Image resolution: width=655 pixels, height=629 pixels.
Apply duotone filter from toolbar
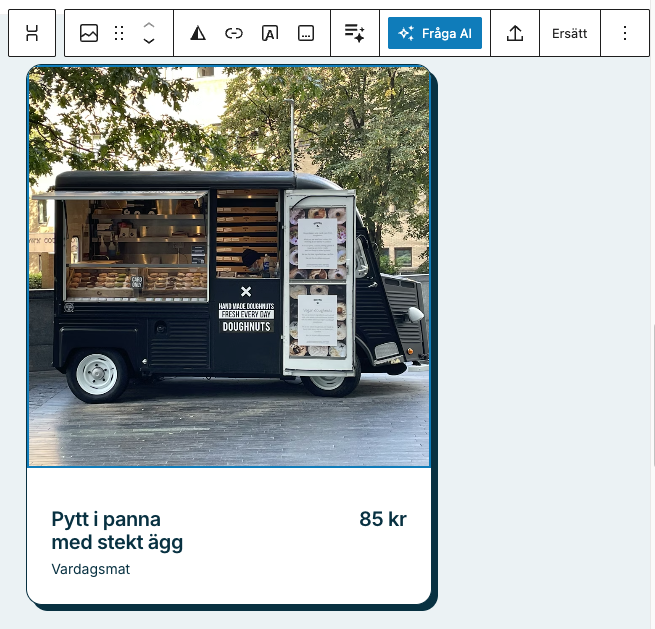click(x=198, y=33)
